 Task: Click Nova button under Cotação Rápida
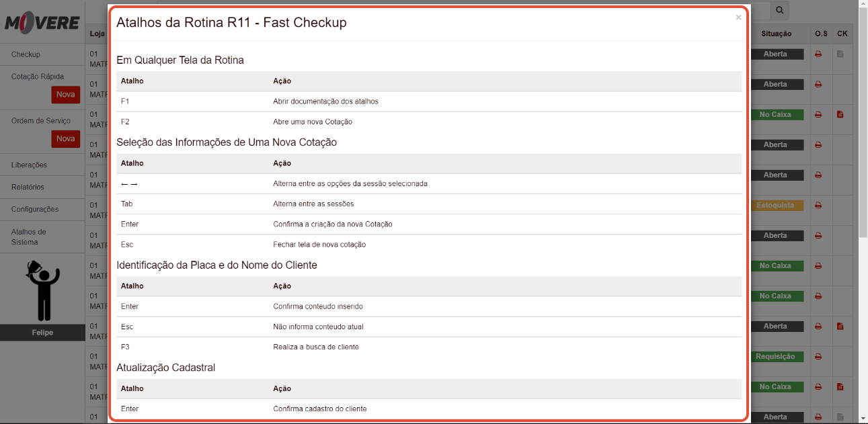(66, 95)
